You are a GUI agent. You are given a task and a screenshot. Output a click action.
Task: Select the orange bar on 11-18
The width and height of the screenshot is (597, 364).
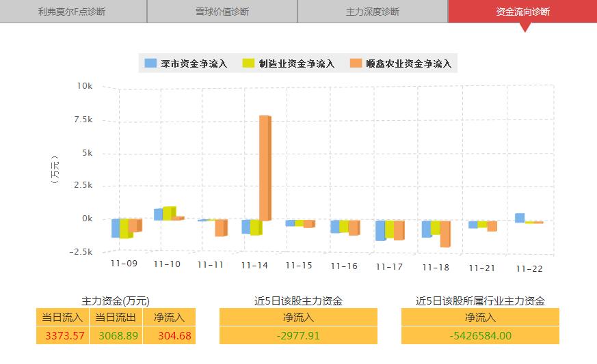pos(445,234)
